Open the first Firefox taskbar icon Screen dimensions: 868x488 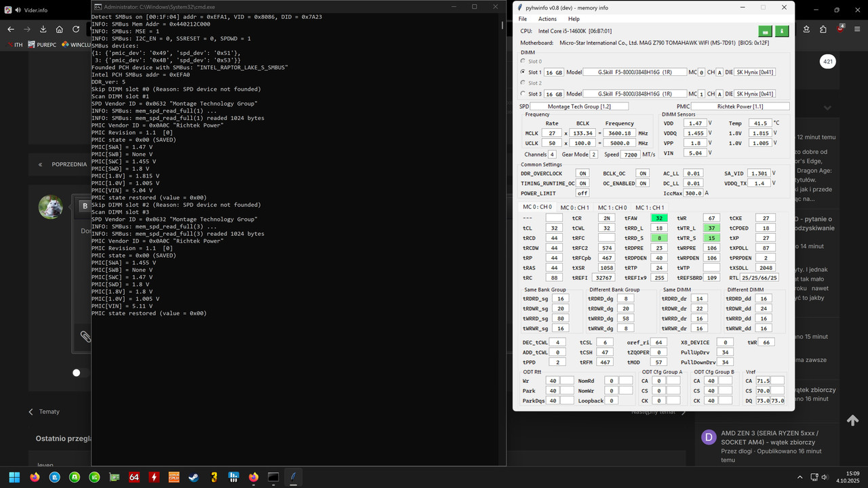click(35, 477)
